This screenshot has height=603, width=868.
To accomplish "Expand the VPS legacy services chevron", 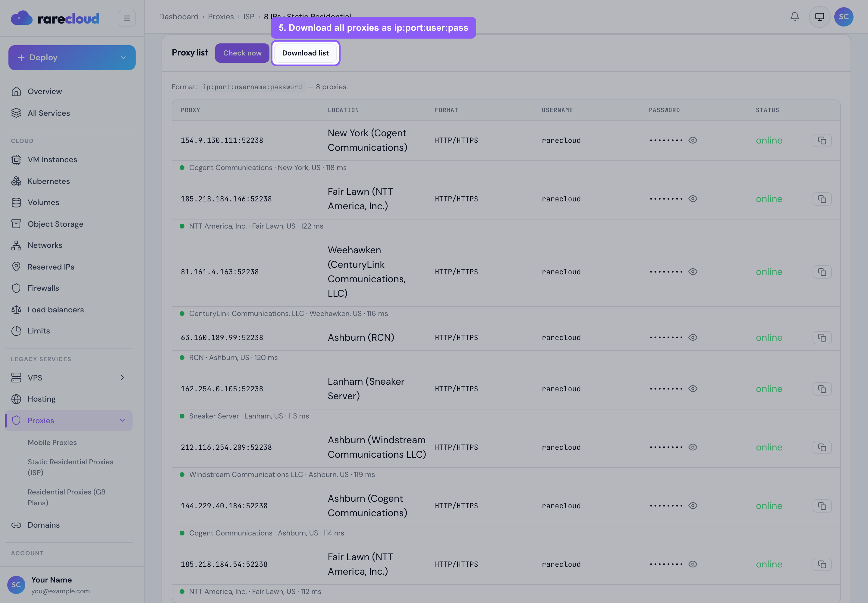I will click(x=122, y=377).
